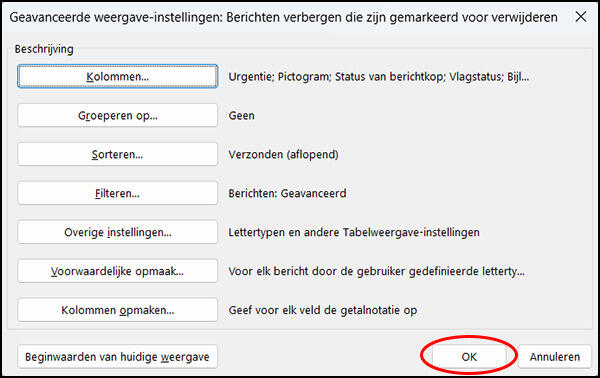
Task: Open Groeperen op... options
Action: 117,116
